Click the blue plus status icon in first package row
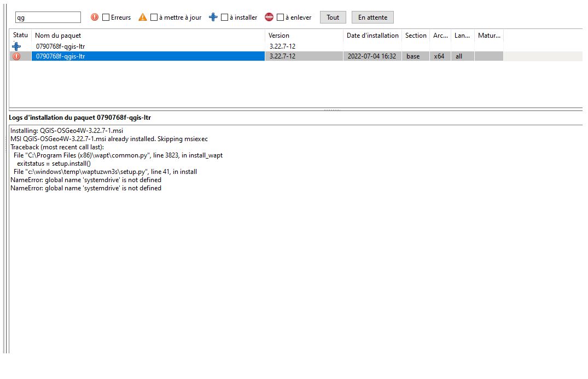588x379 pixels. coord(16,46)
